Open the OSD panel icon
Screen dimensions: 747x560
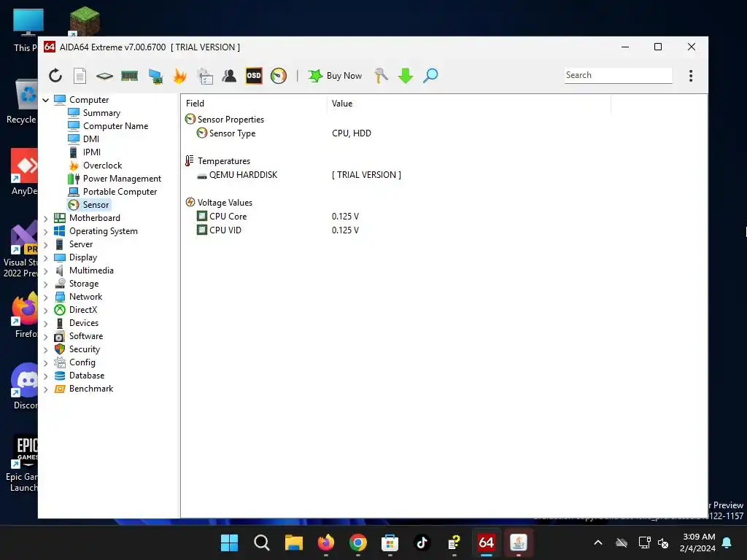(x=254, y=76)
